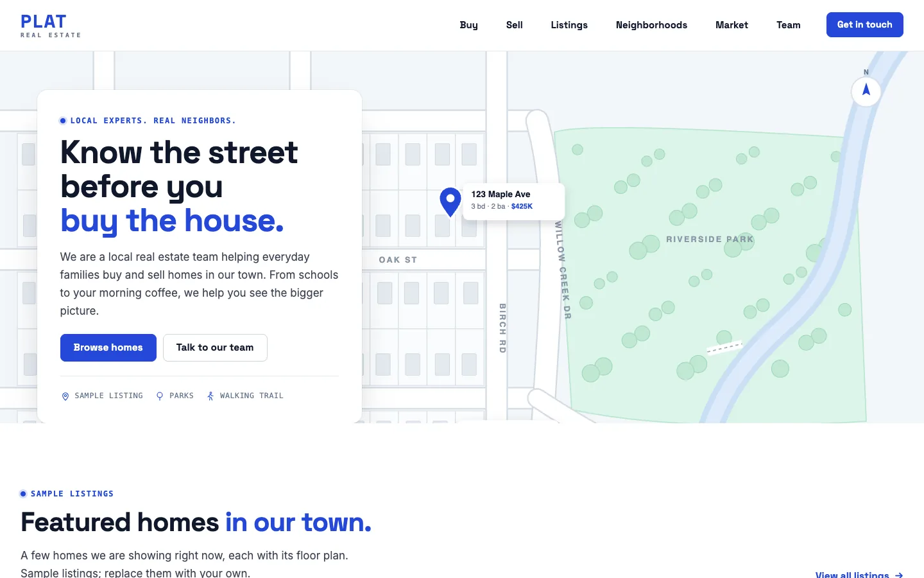Open the Sell menu item
Viewport: 924px width, 578px height.
514,25
